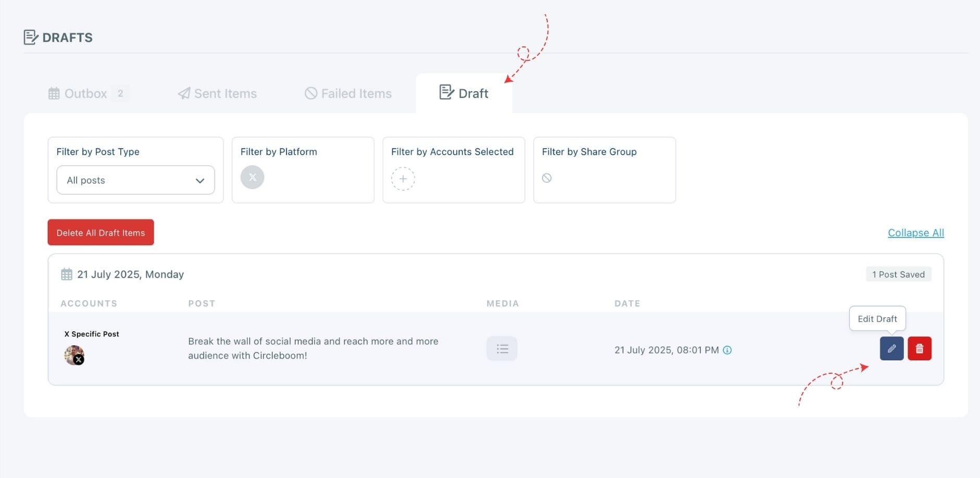Image resolution: width=980 pixels, height=478 pixels.
Task: Click the plus icon under Filter by Accounts Selected
Action: [x=404, y=179]
